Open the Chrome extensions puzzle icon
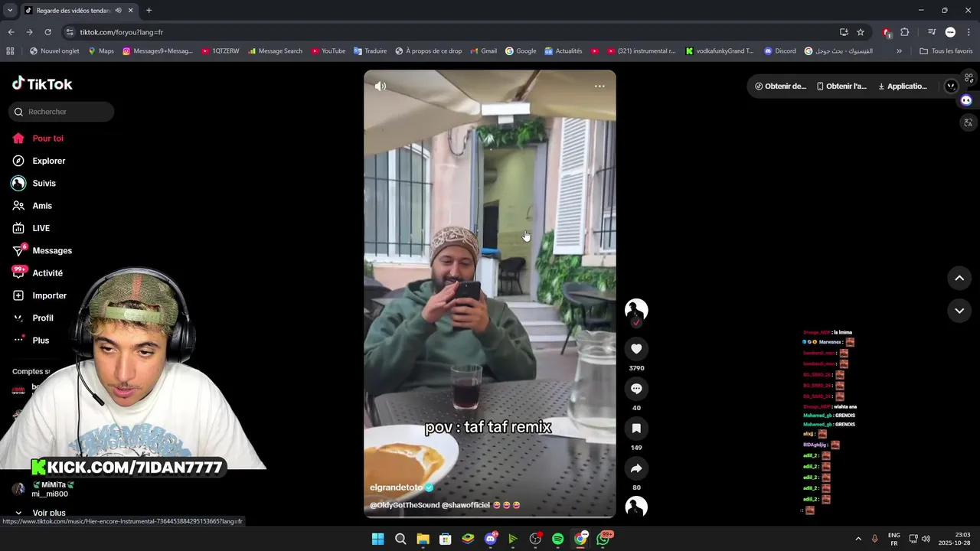The width and height of the screenshot is (980, 551). (905, 32)
